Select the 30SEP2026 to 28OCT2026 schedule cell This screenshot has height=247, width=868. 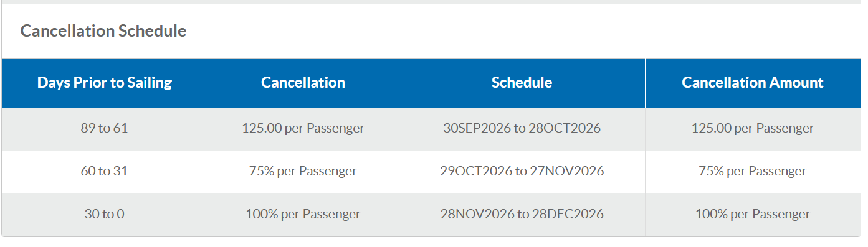pyautogui.click(x=522, y=129)
